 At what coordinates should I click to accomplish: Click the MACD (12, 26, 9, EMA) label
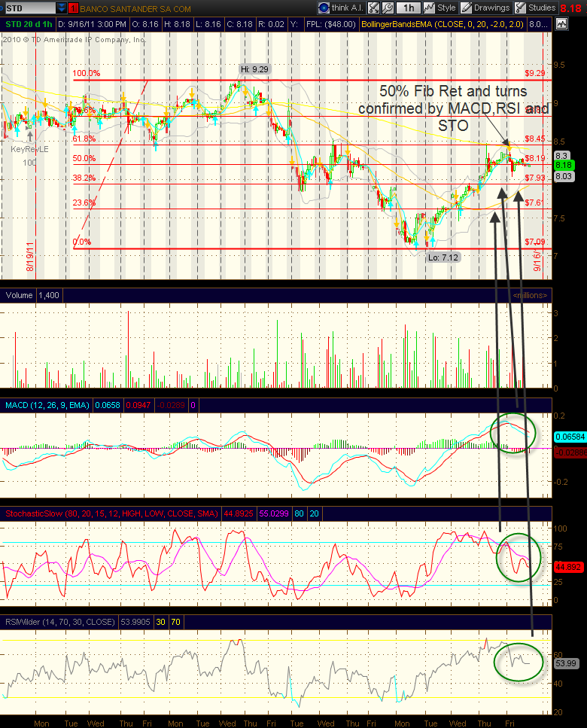tap(47, 405)
